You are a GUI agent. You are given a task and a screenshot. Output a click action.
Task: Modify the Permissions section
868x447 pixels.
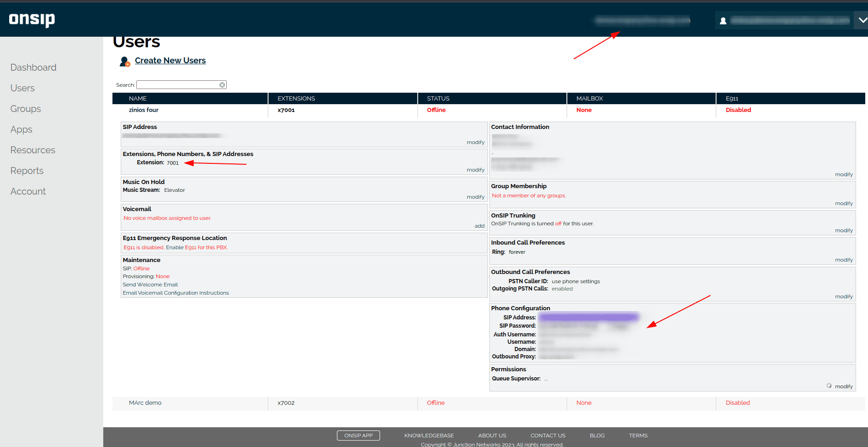pyautogui.click(x=844, y=386)
